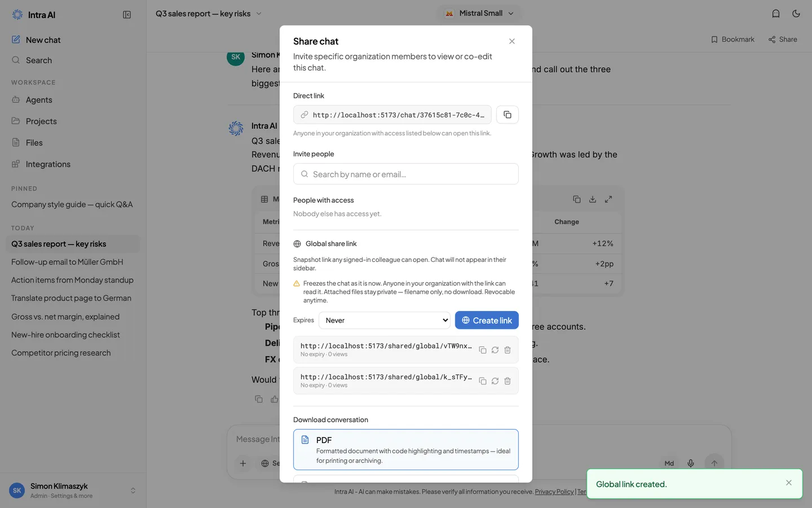Copy the vTW9nx global share link

[483, 350]
